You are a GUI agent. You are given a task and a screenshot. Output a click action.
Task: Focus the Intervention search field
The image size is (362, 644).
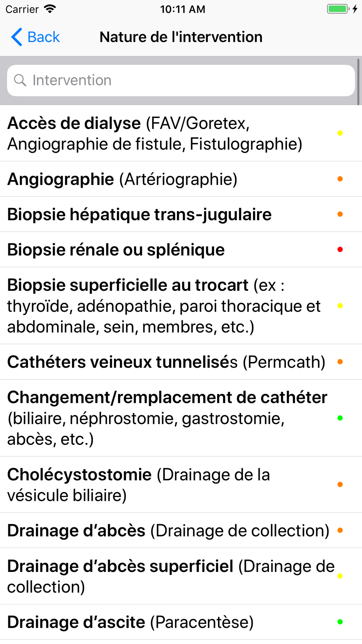point(181,80)
